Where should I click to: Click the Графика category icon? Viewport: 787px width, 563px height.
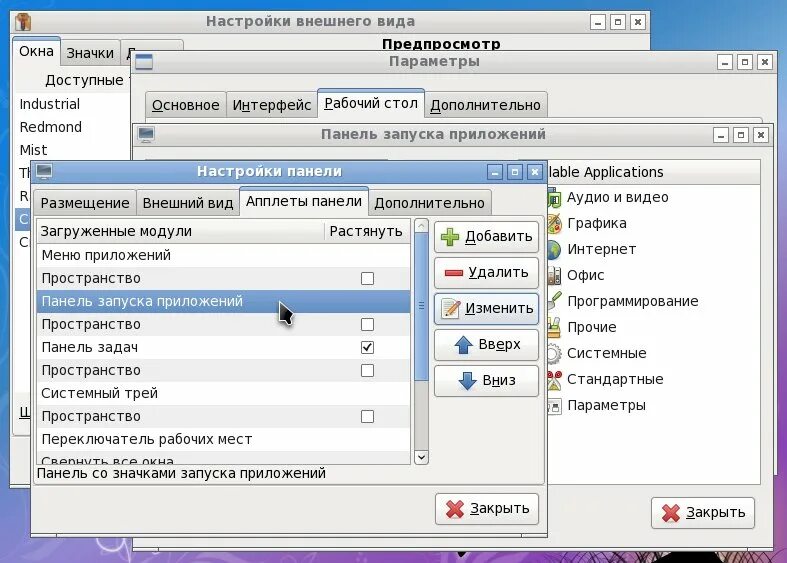[x=554, y=224]
